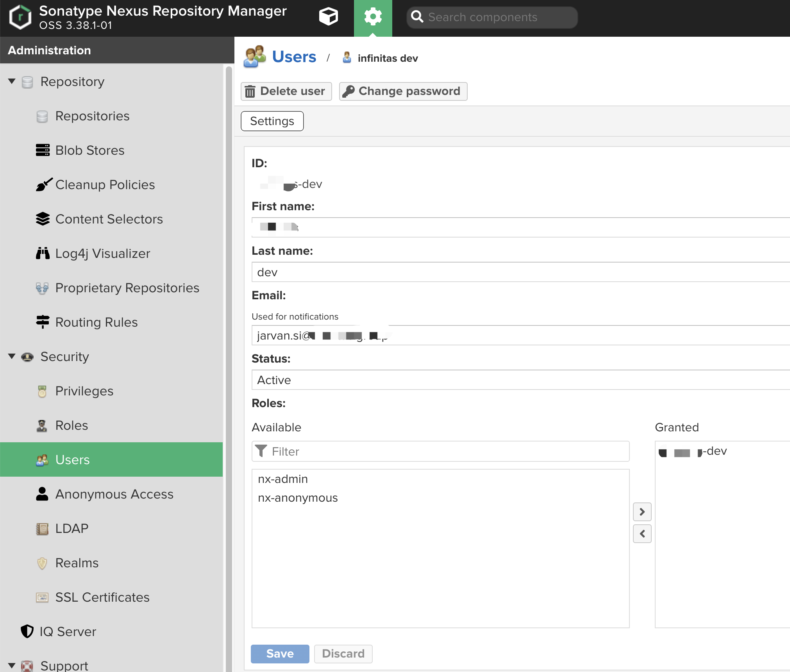The image size is (790, 672).
Task: Click the Users group icon in breadcrumb
Action: [254, 57]
